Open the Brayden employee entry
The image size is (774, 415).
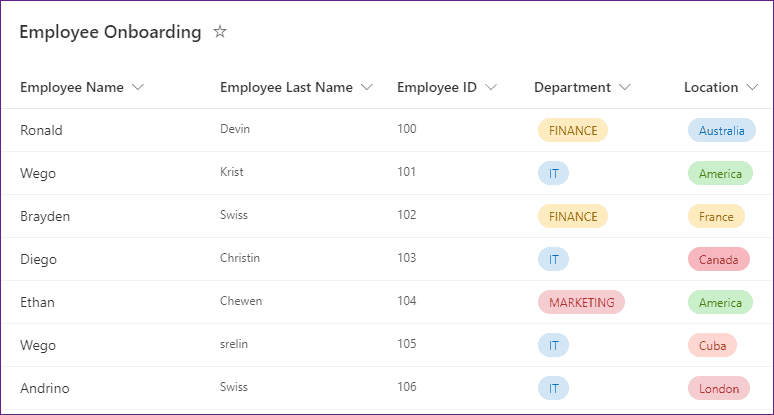click(45, 216)
